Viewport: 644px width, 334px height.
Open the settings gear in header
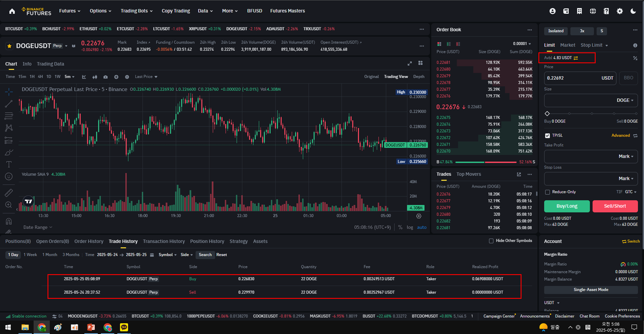620,11
